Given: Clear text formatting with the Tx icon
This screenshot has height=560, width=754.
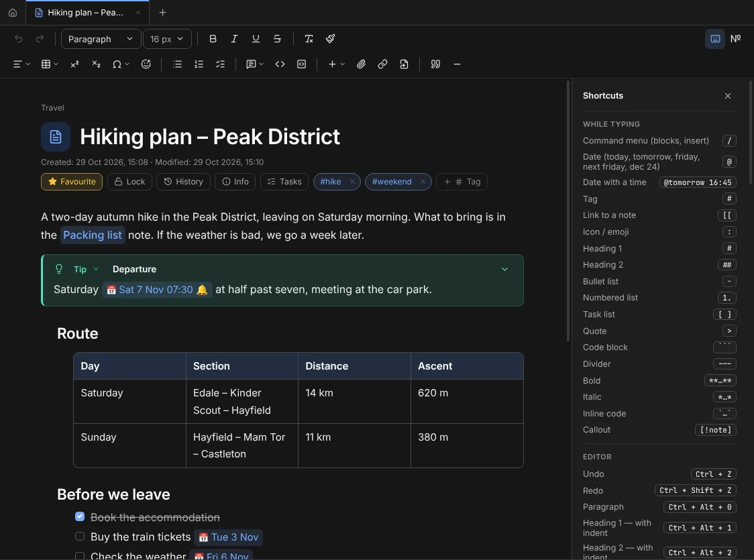Looking at the screenshot, I should (309, 39).
